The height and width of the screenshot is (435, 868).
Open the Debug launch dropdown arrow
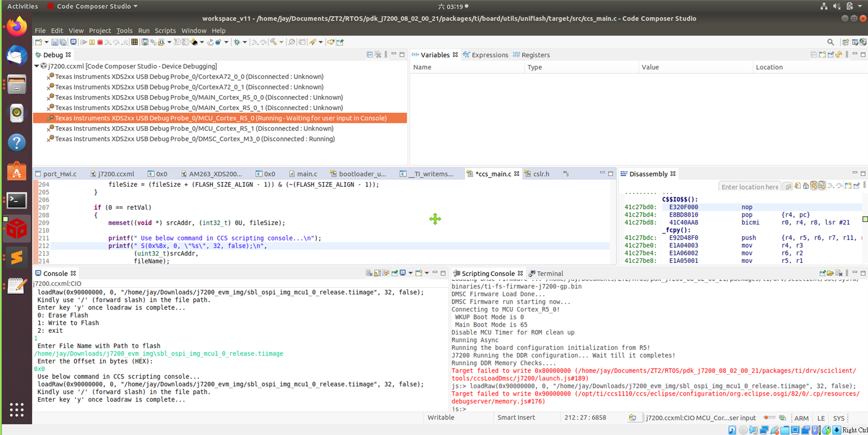click(245, 42)
